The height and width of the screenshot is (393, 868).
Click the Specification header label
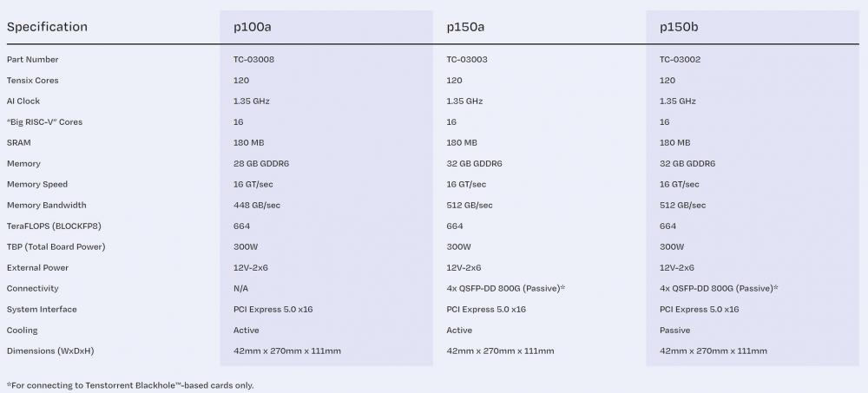47,27
